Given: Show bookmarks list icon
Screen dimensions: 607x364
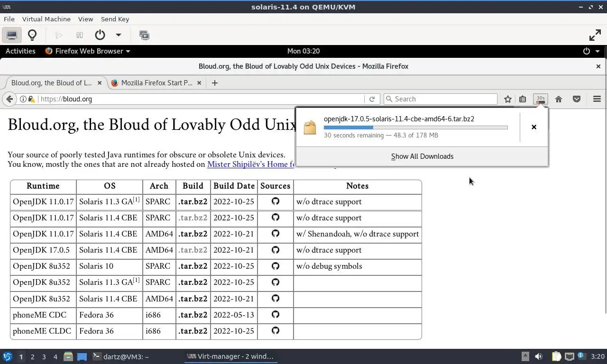Looking at the screenshot, I should click(x=523, y=99).
